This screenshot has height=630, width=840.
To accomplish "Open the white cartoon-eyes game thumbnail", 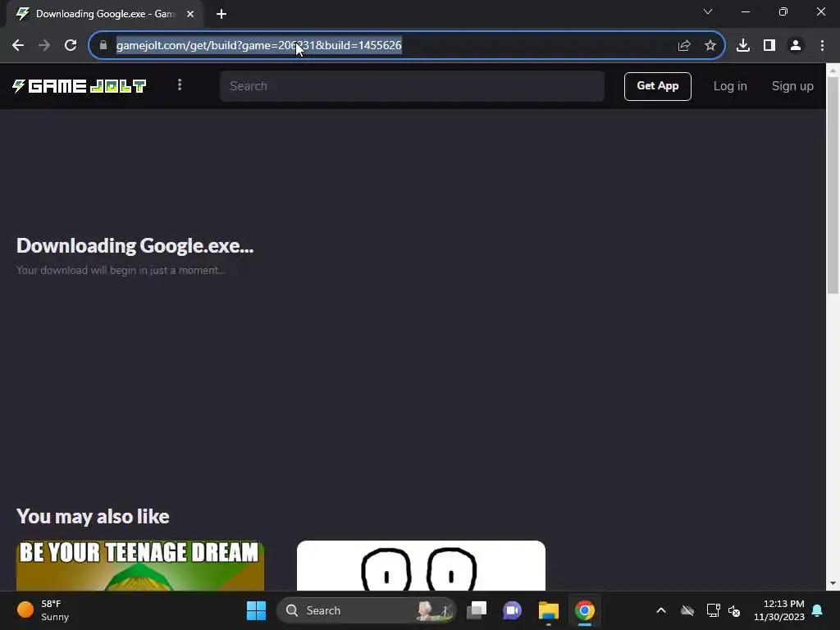I will pyautogui.click(x=421, y=566).
